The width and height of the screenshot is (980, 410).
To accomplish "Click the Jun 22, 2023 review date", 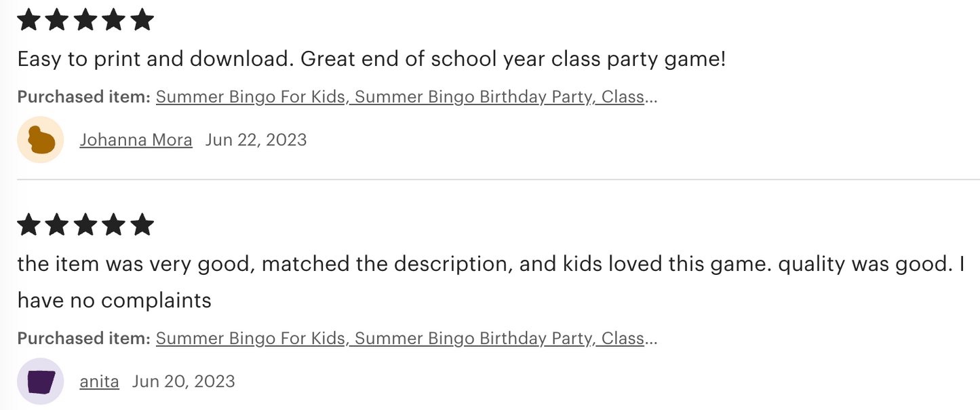I will (x=256, y=140).
